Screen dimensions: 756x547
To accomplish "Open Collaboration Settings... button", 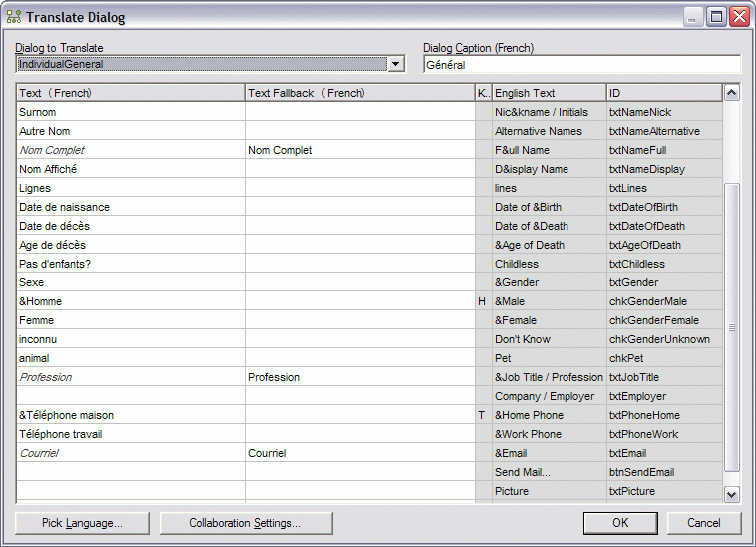I will (x=245, y=523).
